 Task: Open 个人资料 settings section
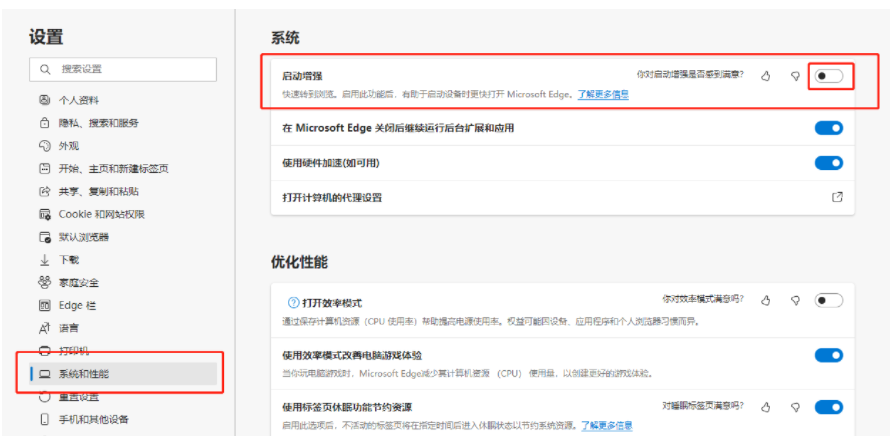tap(84, 100)
